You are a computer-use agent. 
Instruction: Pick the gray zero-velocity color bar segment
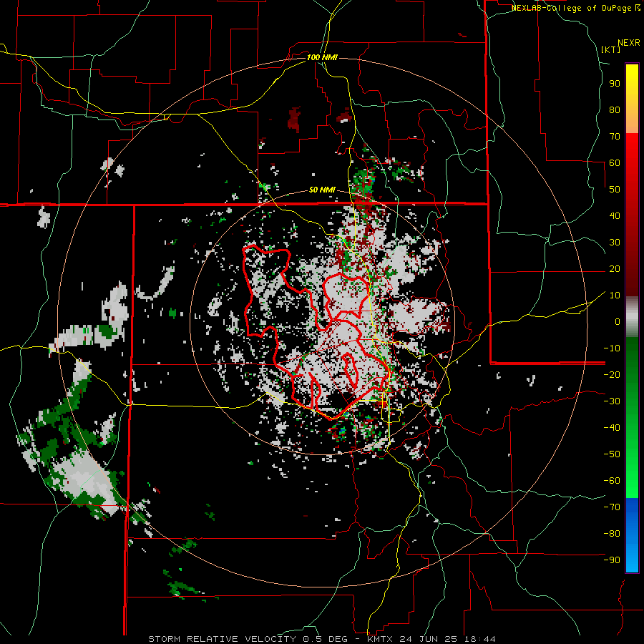(x=632, y=316)
